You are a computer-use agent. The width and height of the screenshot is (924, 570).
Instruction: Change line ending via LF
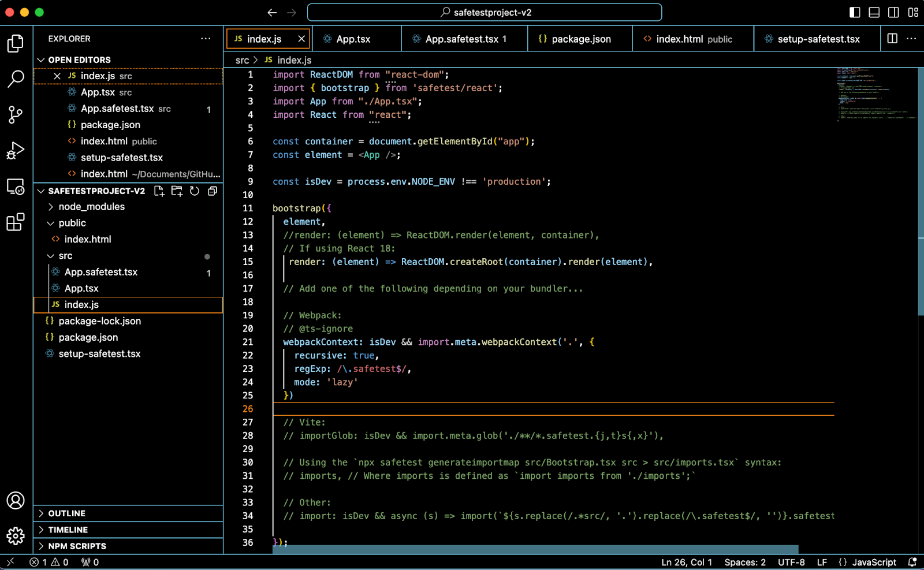[822, 562]
